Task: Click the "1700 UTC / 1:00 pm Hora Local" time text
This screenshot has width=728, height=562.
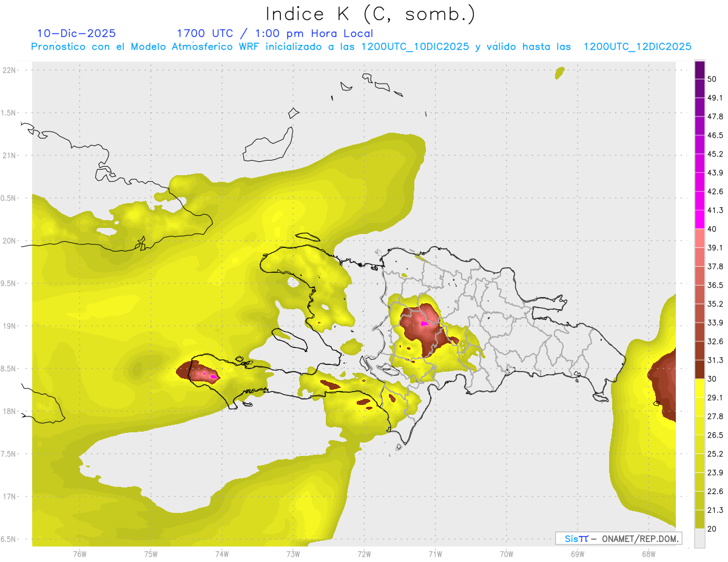Action: 275,33
